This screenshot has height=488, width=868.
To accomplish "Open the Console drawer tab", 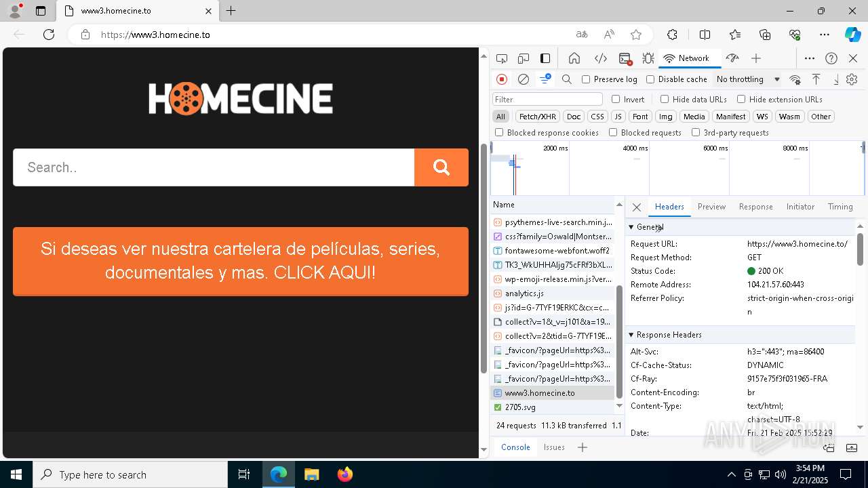I will pos(515,447).
